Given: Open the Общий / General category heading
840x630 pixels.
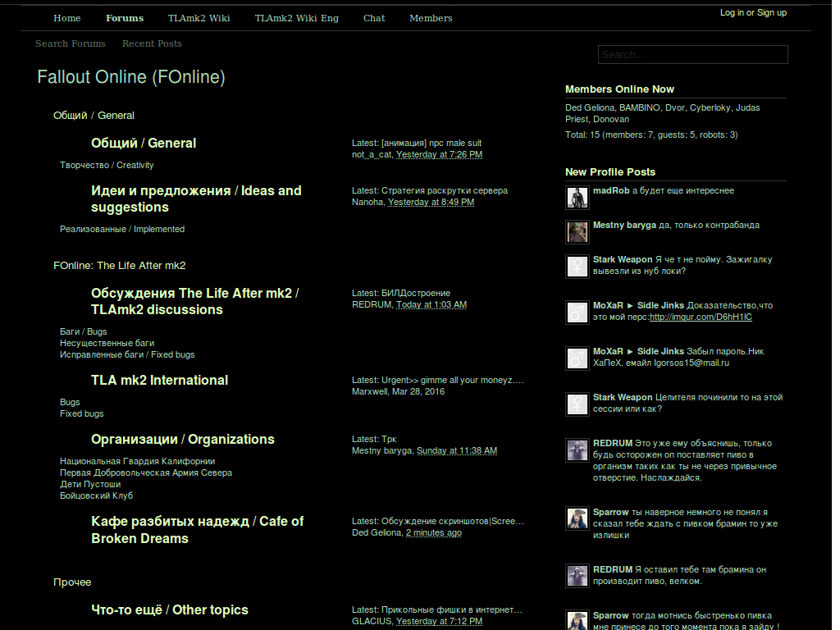Looking at the screenshot, I should (94, 115).
